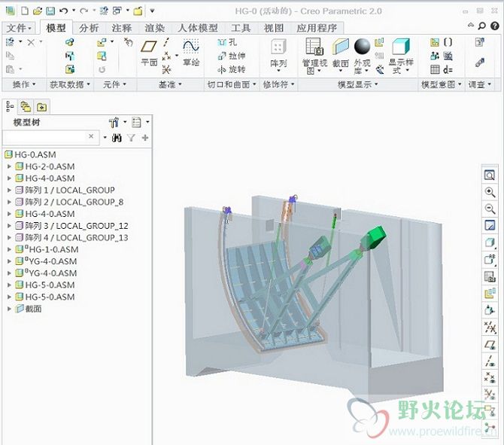This screenshot has width=504, height=445.
Task: Click the Refit view icon in graphics toolbar
Action: (x=490, y=175)
